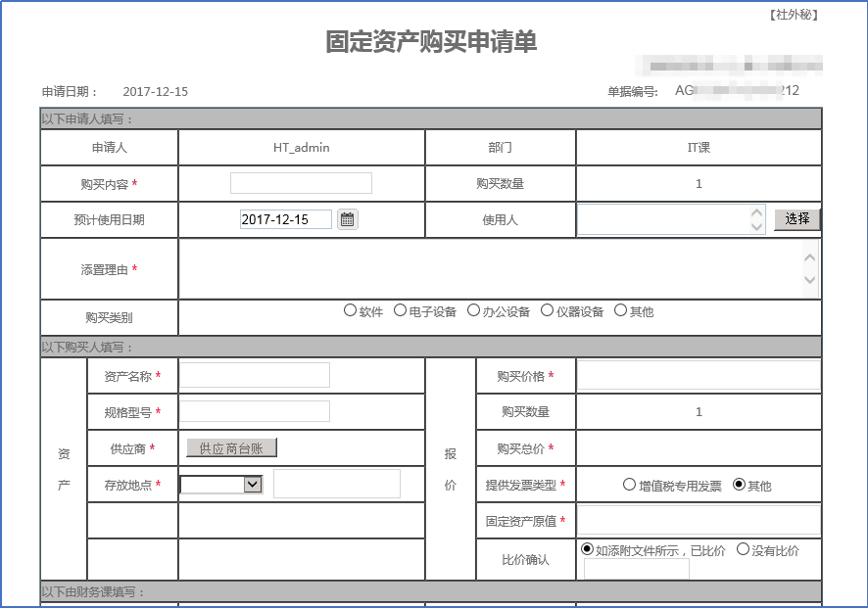Select the 软件 purchase category

coord(350,310)
